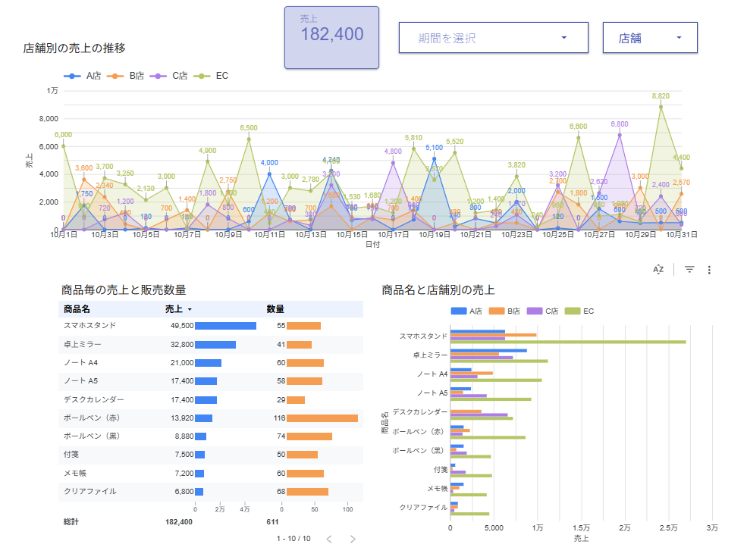
Task: Go to next table page arrow
Action: click(353, 539)
